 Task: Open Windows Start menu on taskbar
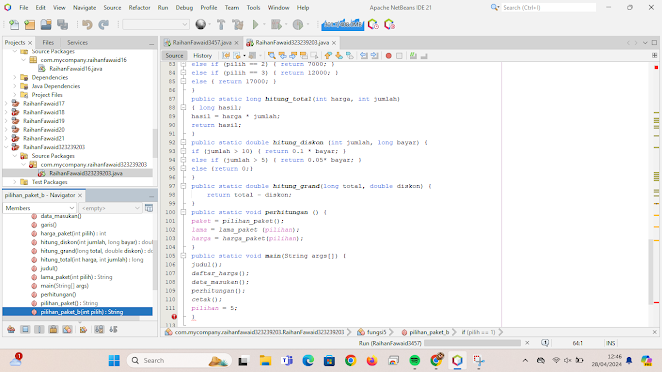[114, 361]
